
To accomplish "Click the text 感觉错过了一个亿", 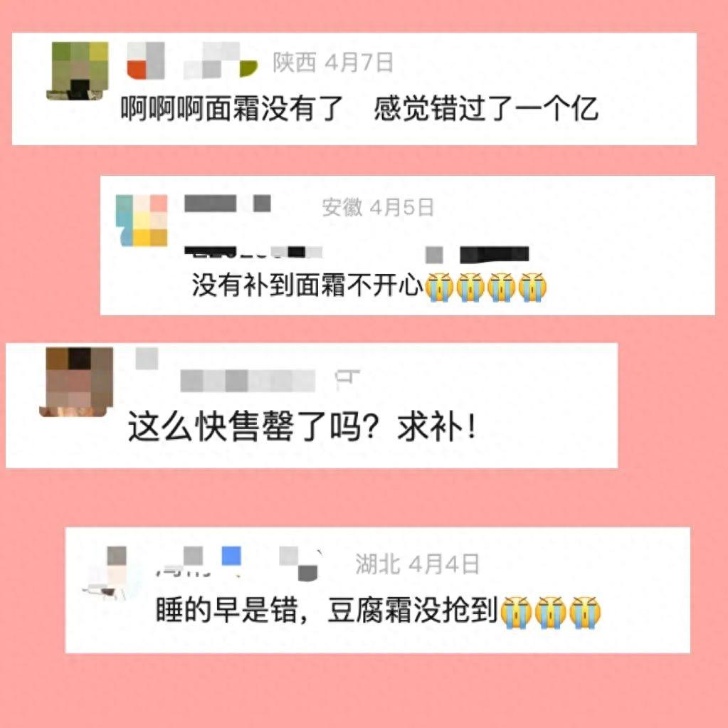I will (485, 109).
